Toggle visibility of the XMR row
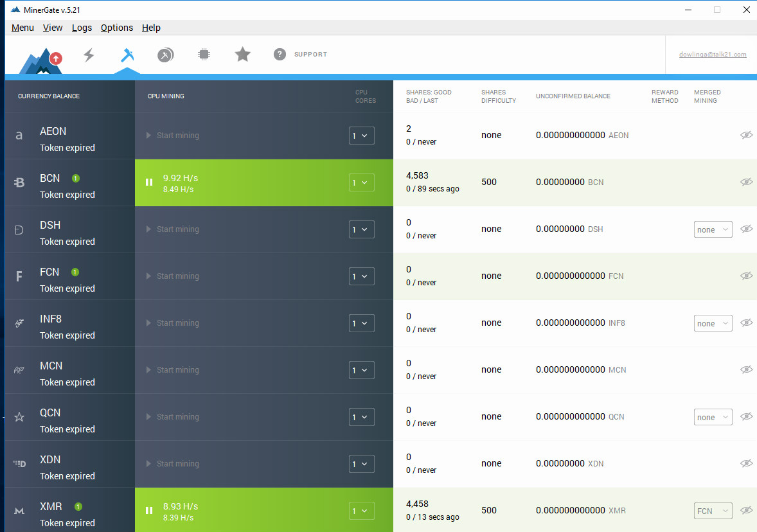 pos(746,510)
